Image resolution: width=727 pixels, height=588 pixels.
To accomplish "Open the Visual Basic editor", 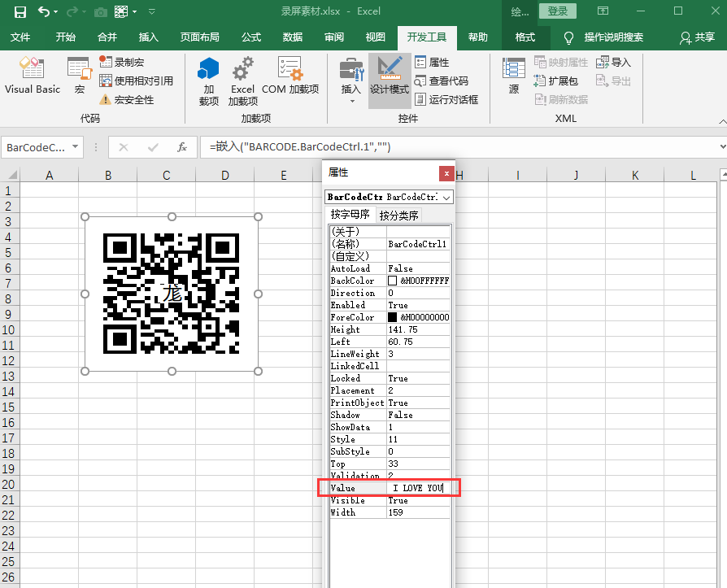I will (33, 77).
